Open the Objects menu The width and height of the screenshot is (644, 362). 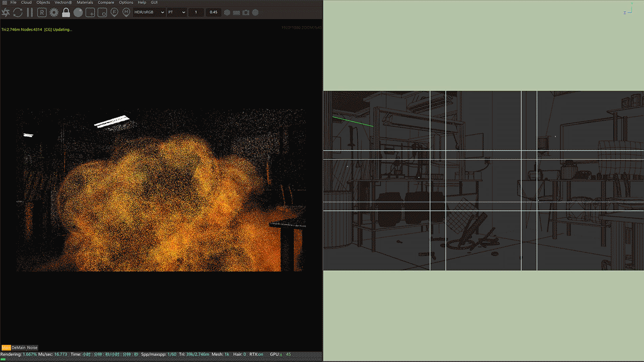[43, 3]
